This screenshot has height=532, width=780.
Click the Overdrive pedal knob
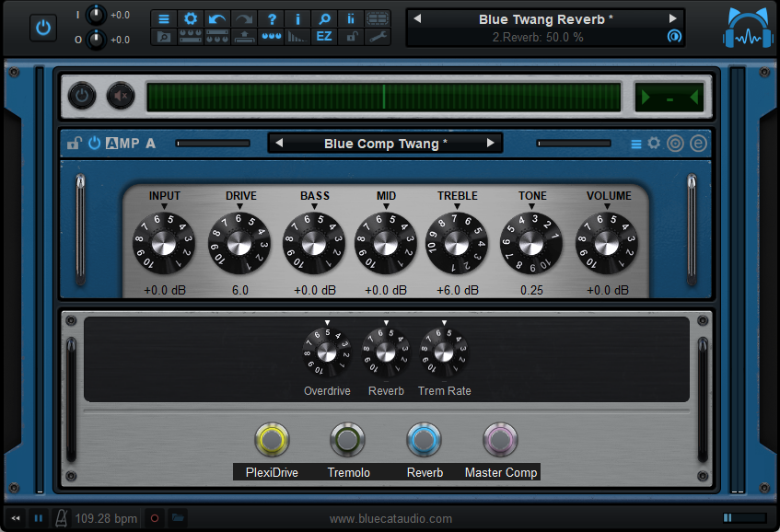click(x=327, y=353)
